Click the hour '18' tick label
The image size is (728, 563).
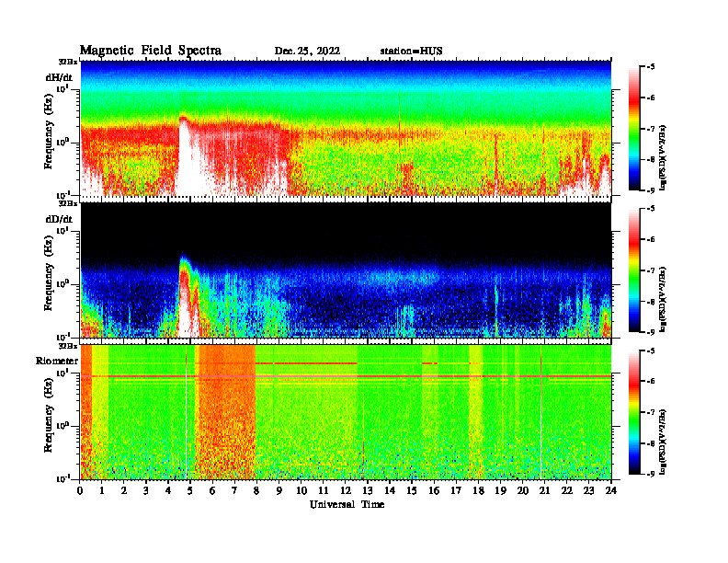click(478, 490)
